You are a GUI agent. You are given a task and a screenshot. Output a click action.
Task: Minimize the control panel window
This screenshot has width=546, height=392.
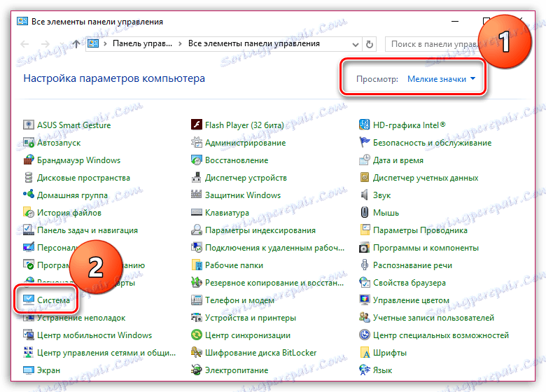coord(455,21)
